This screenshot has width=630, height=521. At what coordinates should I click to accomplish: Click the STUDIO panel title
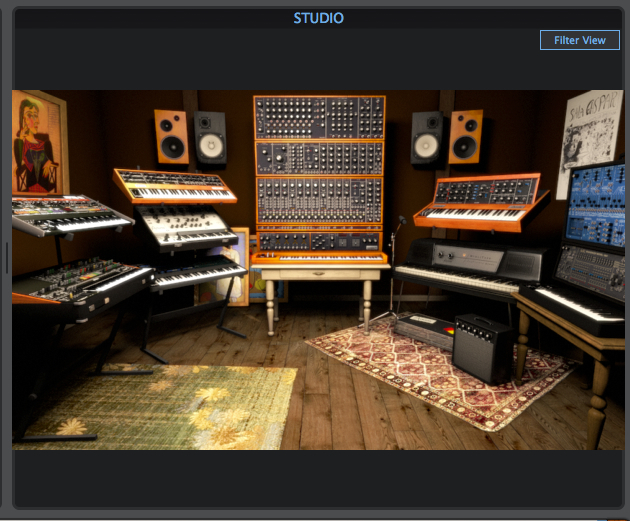(x=319, y=18)
